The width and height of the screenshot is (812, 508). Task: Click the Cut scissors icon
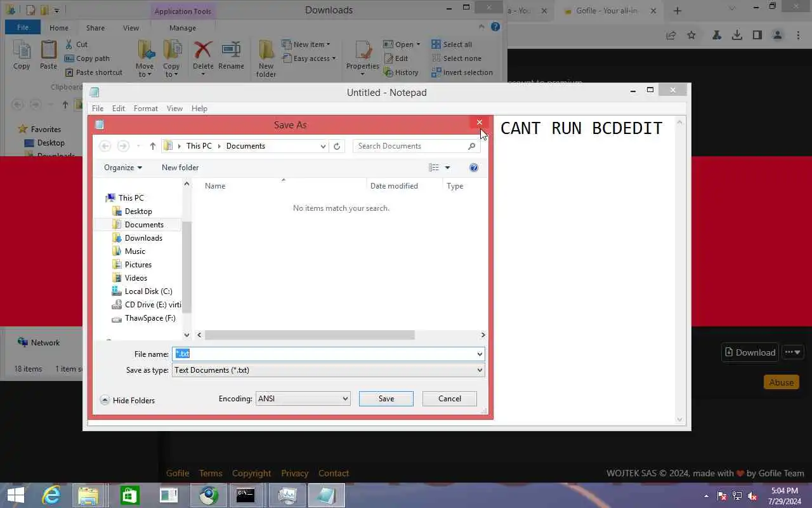[x=69, y=44]
